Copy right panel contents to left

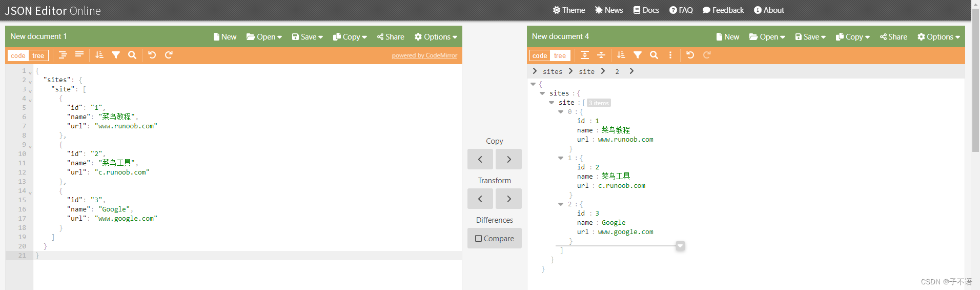480,159
